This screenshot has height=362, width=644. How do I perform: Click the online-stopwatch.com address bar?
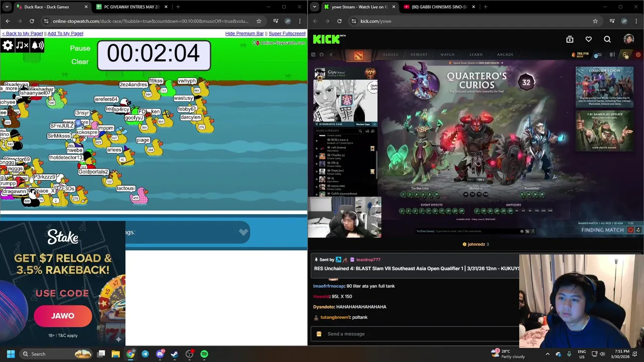150,21
